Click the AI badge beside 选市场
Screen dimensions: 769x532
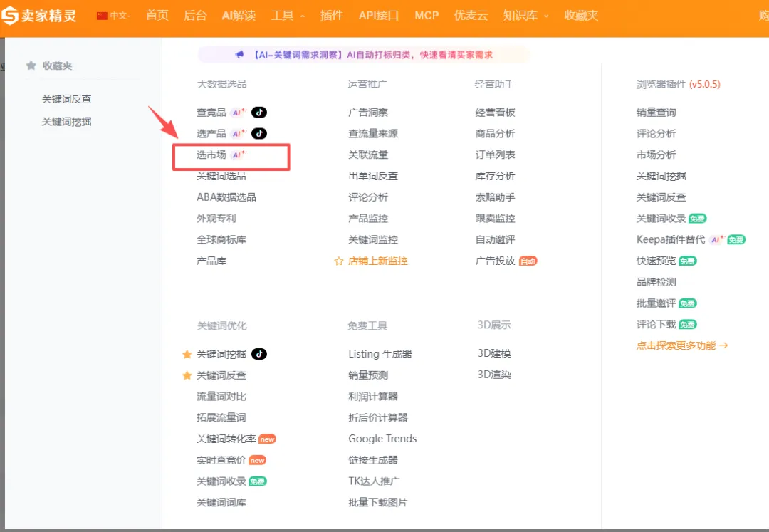[x=239, y=155]
